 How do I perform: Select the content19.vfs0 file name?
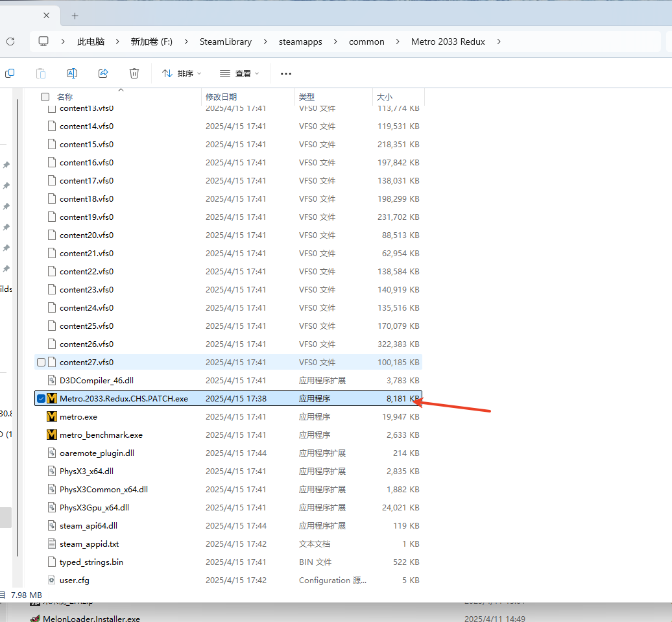[x=86, y=217]
